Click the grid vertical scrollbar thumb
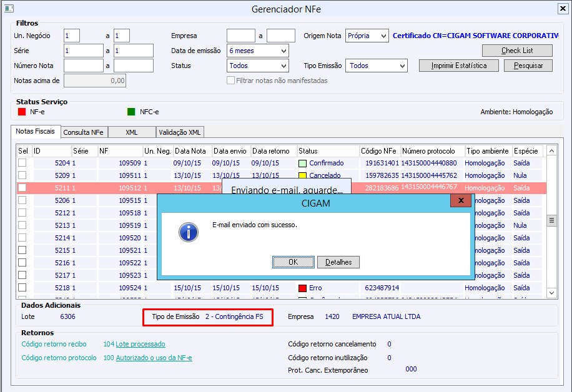The height and width of the screenshot is (392, 572). (551, 220)
